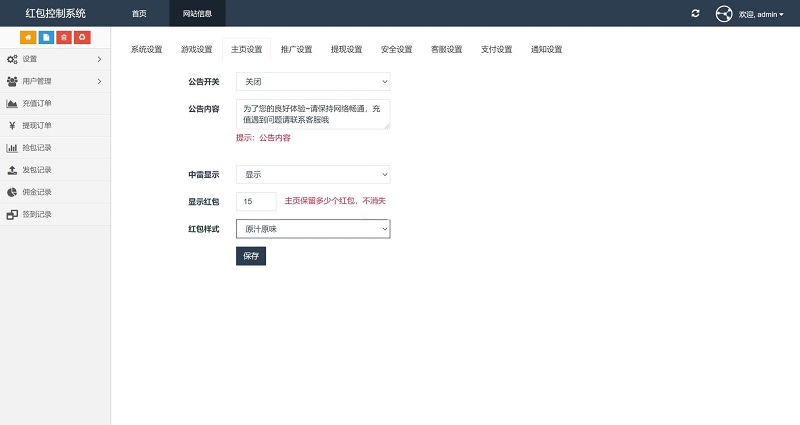Open 佣金记录 in the sidebar
Viewport: 800px width, 425px height.
pyautogui.click(x=36, y=191)
